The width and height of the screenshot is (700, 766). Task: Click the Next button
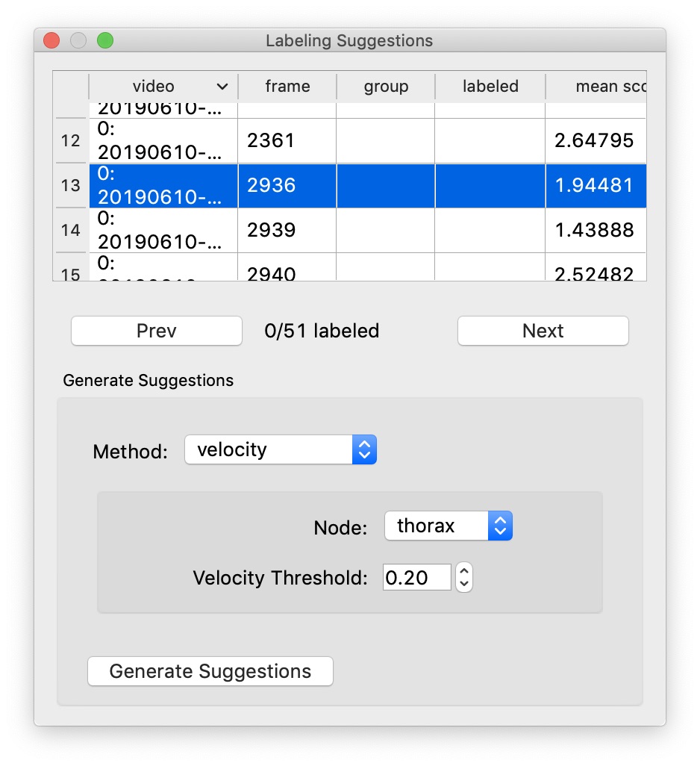(543, 331)
